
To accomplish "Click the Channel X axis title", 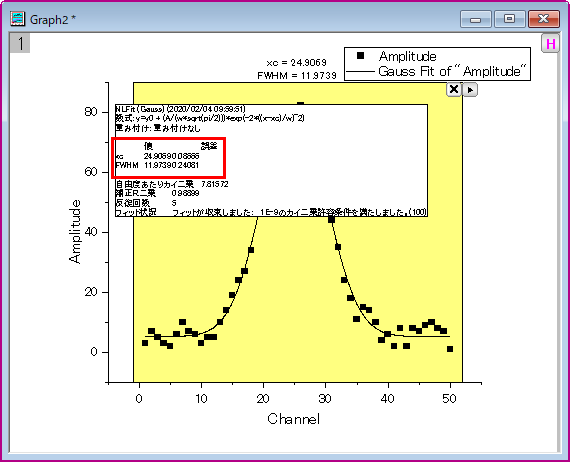I will 293,419.
